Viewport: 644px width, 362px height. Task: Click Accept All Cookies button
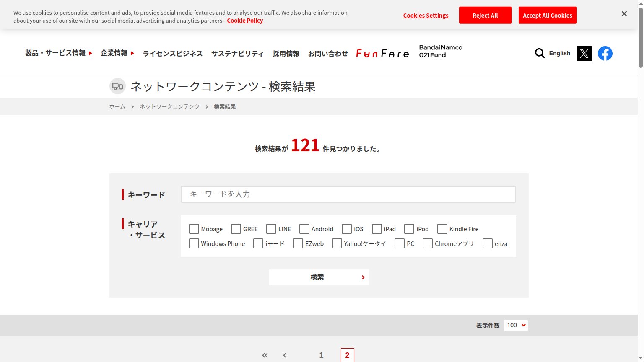click(x=548, y=15)
